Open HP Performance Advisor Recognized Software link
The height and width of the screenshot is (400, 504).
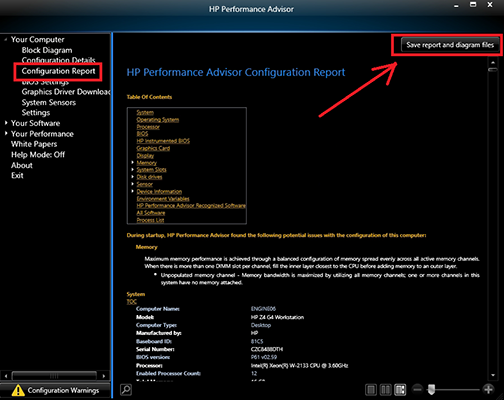[x=191, y=206]
